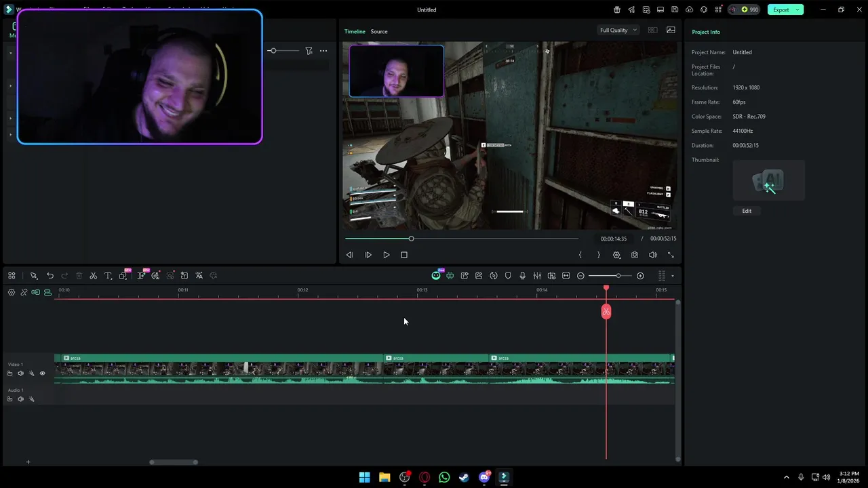Click the split scissors button on the playhead

[606, 312]
